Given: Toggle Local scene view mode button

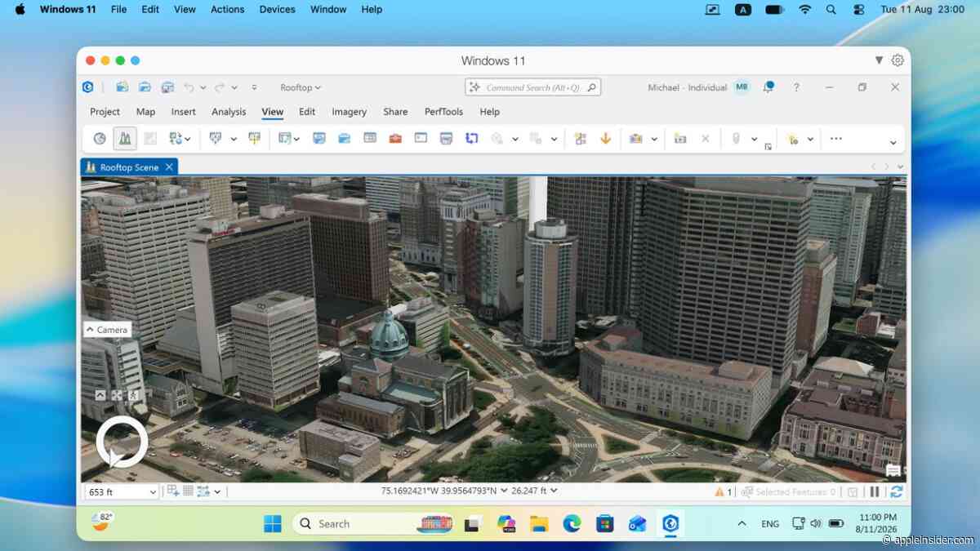Looking at the screenshot, I should 125,139.
